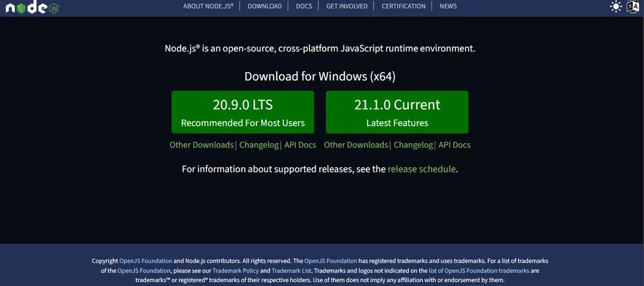Download the 20.9.0 LTS version

(243, 112)
